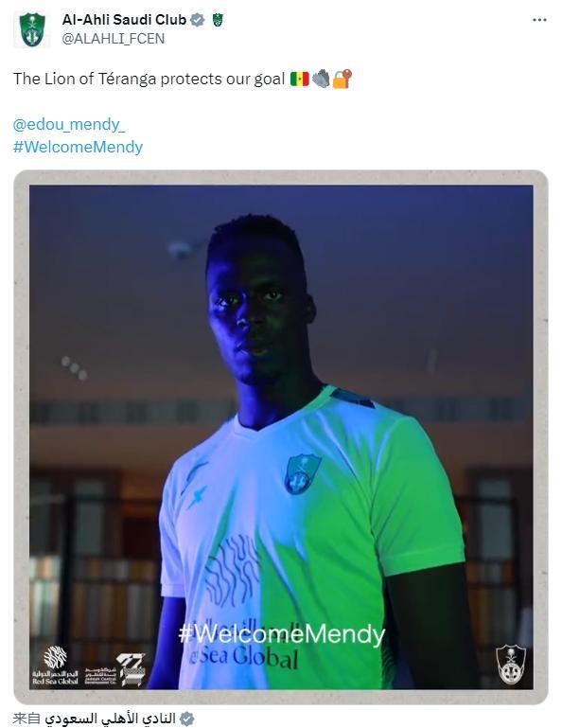The image size is (562, 728).
Task: Click the locked padlock emoji
Action: pos(342,79)
